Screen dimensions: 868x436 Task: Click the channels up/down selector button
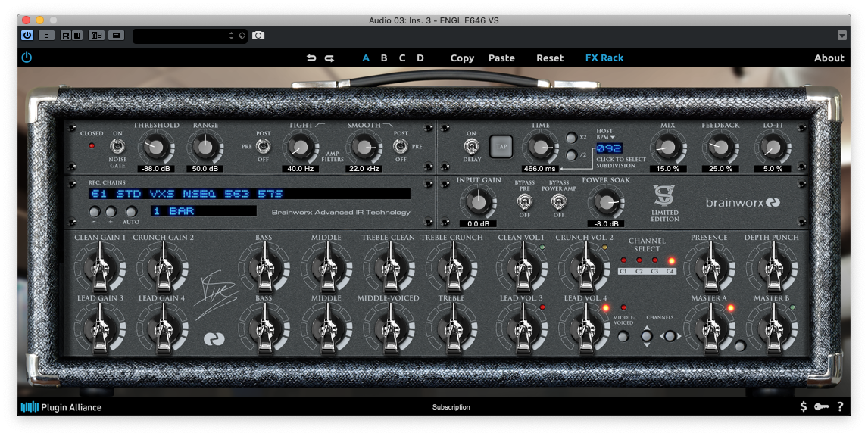pyautogui.click(x=647, y=336)
